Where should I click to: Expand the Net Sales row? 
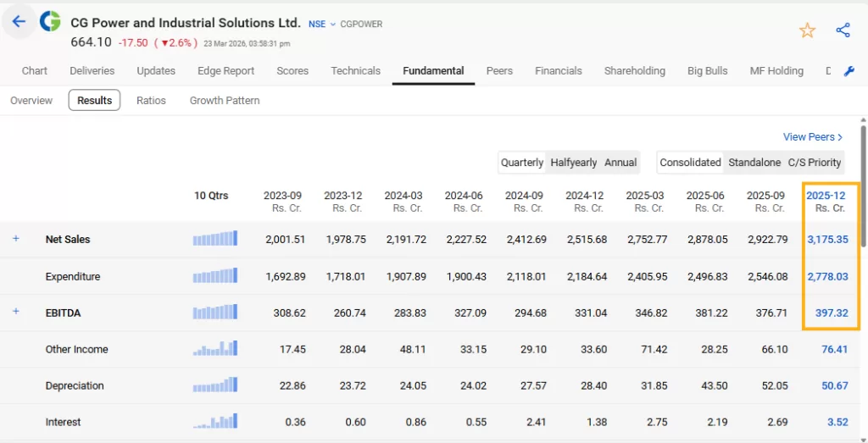(15, 240)
